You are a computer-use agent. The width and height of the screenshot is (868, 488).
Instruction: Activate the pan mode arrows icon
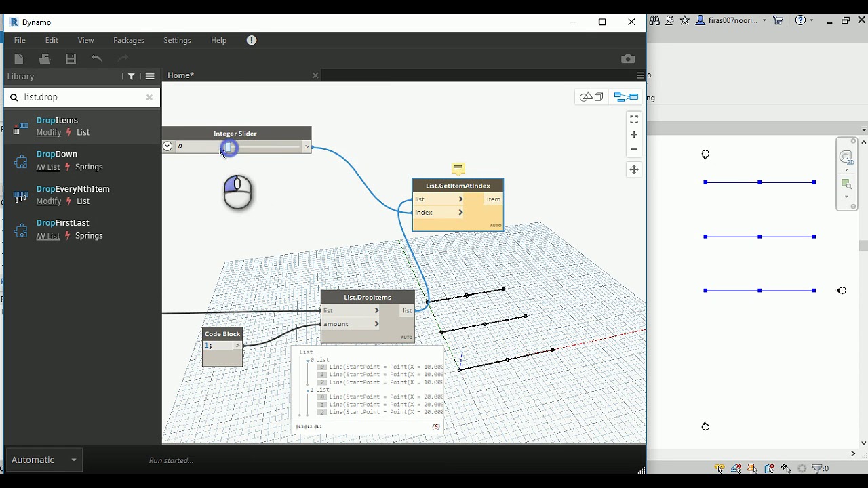634,169
